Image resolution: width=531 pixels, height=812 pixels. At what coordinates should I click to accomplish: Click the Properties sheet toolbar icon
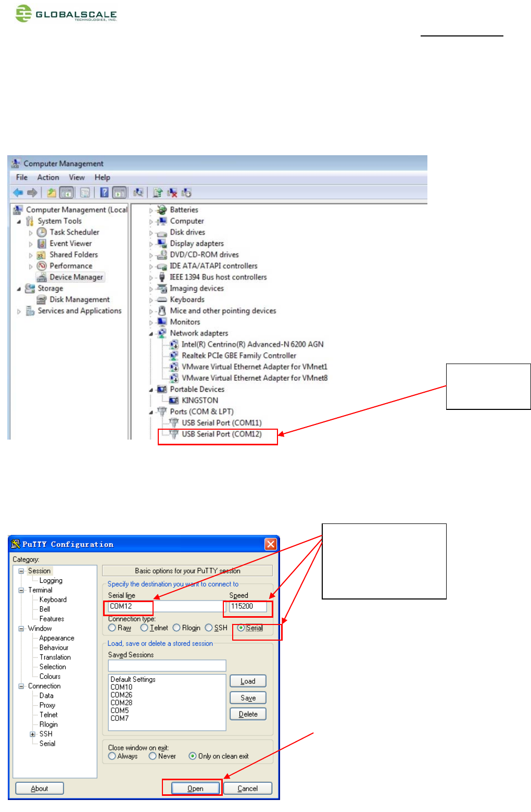coord(85,193)
